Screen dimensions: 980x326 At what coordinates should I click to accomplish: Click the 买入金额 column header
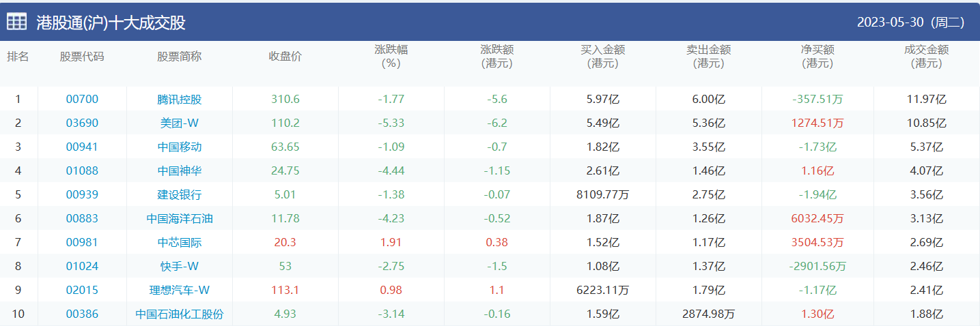(603, 56)
